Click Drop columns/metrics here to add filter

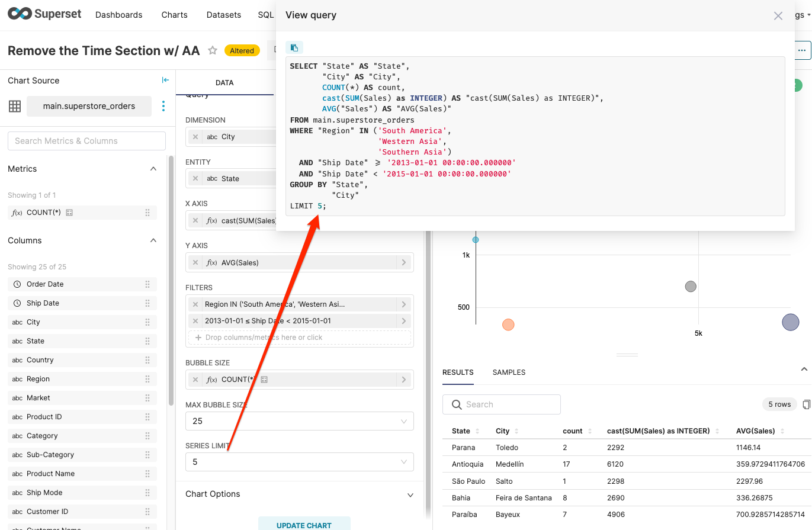[x=300, y=338]
